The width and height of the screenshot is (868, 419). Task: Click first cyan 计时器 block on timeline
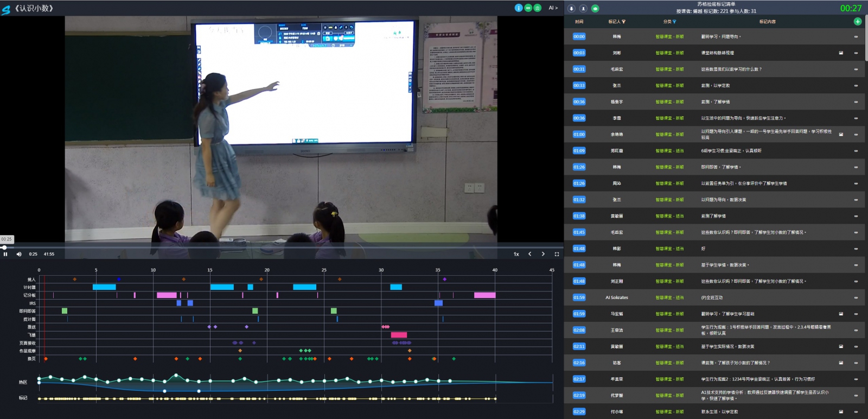104,287
